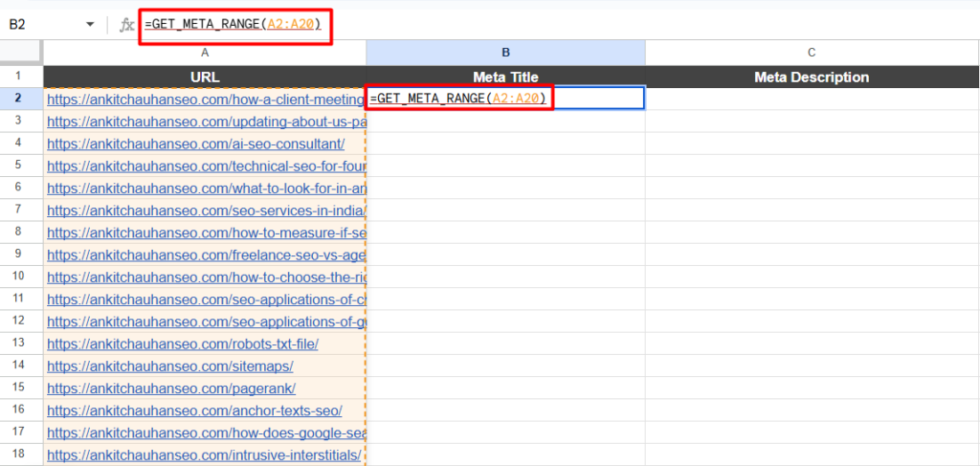Open the how-does-google-sea URL link
Image resolution: width=980 pixels, height=466 pixels.
[x=207, y=433]
